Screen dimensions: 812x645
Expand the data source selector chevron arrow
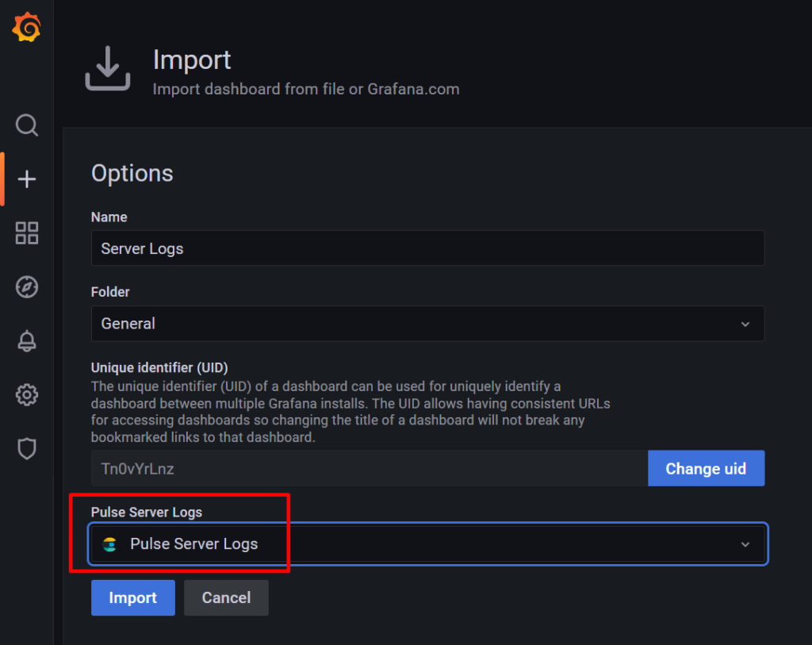[x=745, y=544]
